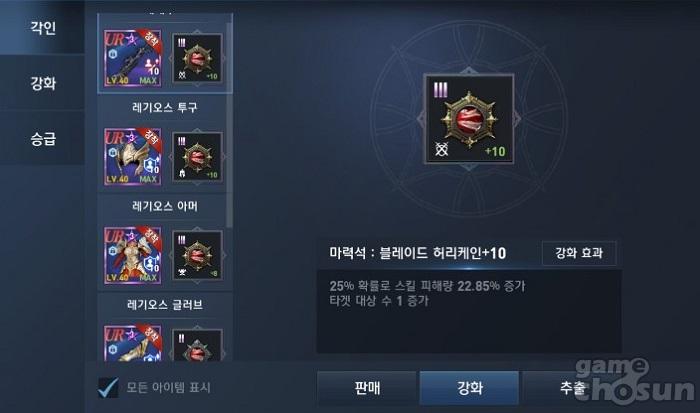The height and width of the screenshot is (413, 700).
Task: Click the 추출 button
Action: [x=572, y=388]
